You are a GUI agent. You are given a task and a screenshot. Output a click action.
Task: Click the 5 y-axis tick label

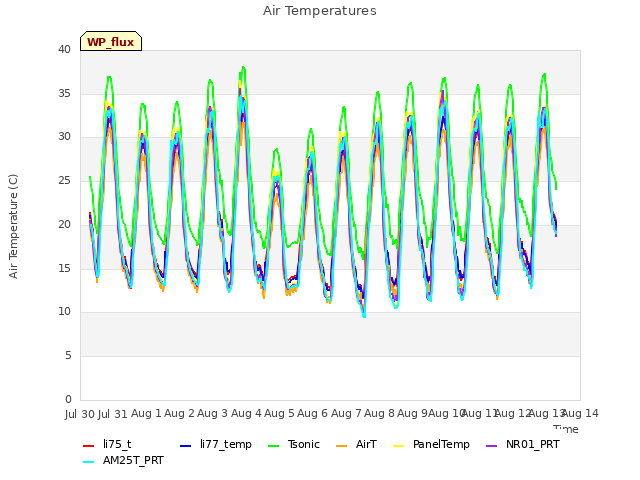coord(68,356)
